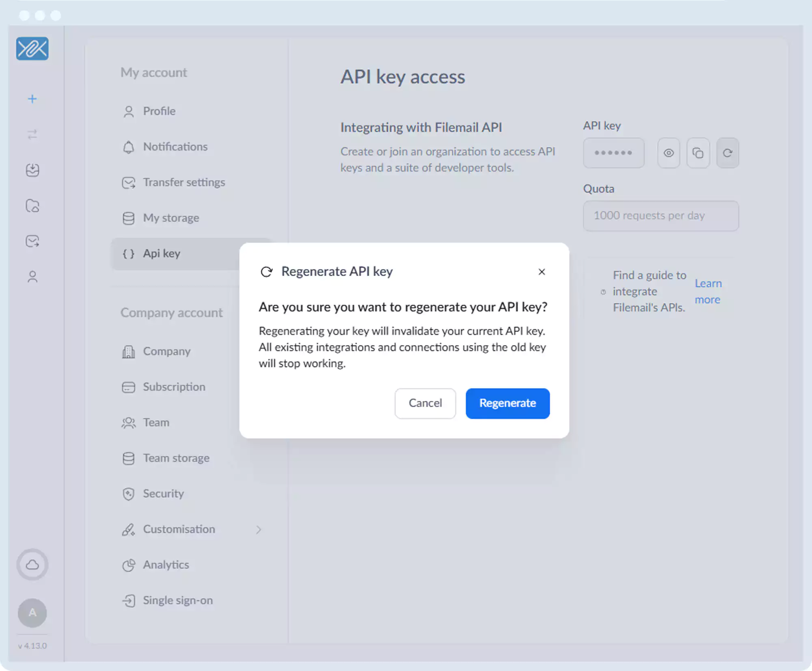Copy the API key with copy icon
This screenshot has height=671, width=812.
click(698, 153)
